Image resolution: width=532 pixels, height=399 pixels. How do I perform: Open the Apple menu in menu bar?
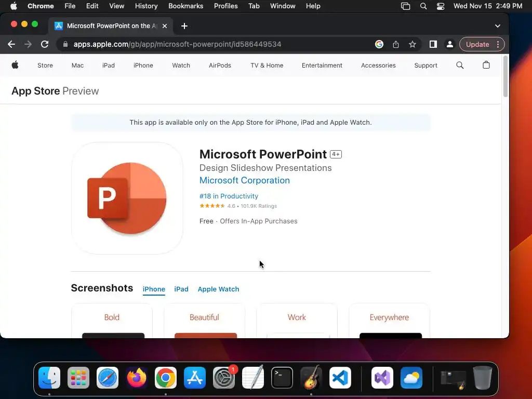coord(14,6)
